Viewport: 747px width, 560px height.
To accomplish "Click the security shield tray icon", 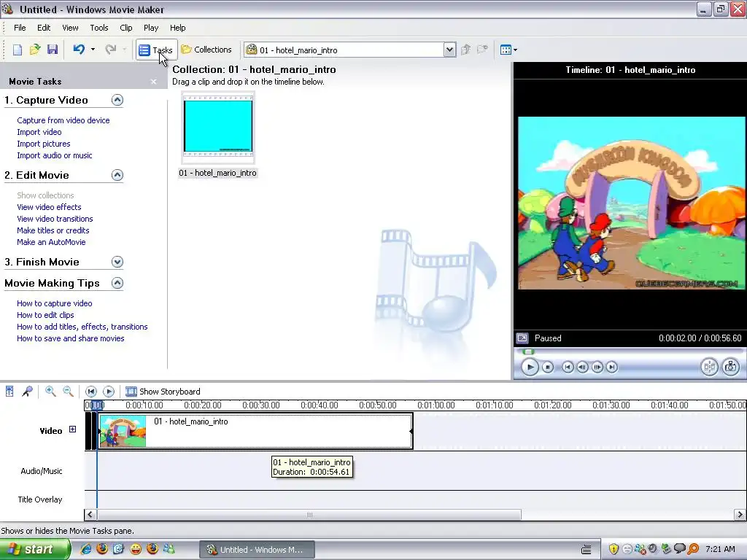I will click(x=614, y=549).
